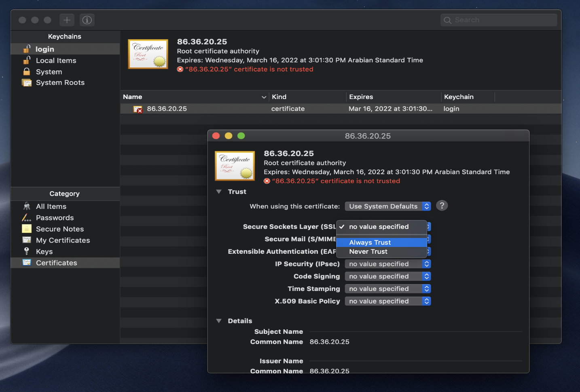Show the Certificates category
The width and height of the screenshot is (580, 392).
click(x=65, y=263)
